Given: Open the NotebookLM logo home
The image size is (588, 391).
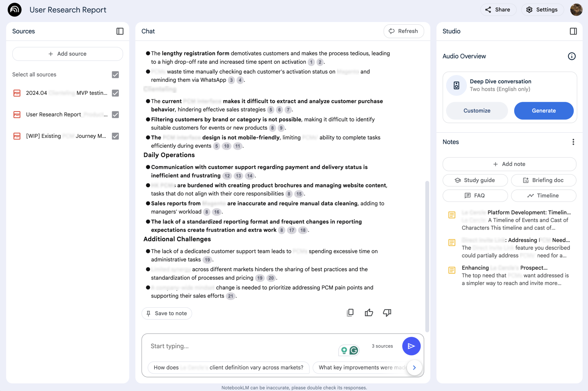Looking at the screenshot, I should 14,10.
